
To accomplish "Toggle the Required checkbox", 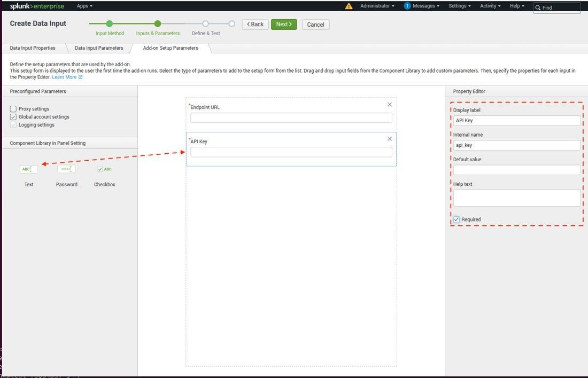I will coord(457,219).
